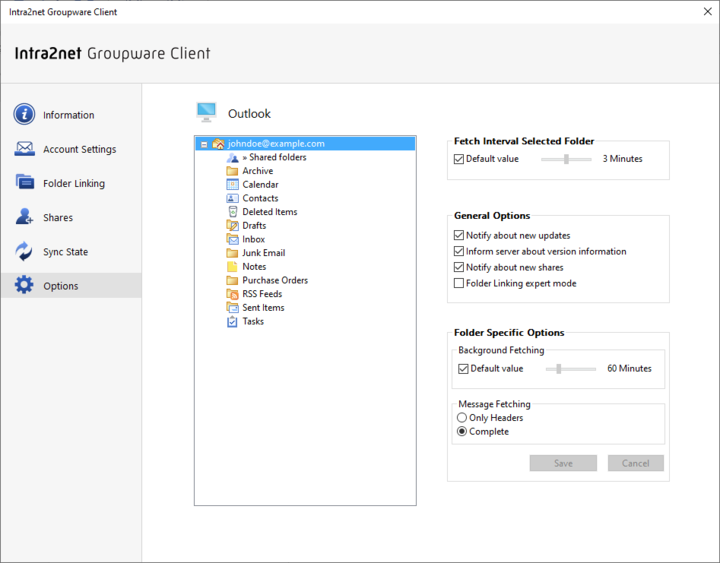The image size is (720, 563).
Task: Click the Sync State arrows icon
Action: point(24,251)
